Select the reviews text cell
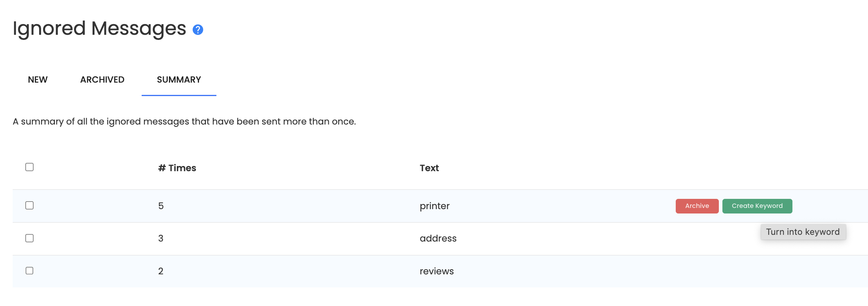Image resolution: width=868 pixels, height=306 pixels. click(x=437, y=271)
